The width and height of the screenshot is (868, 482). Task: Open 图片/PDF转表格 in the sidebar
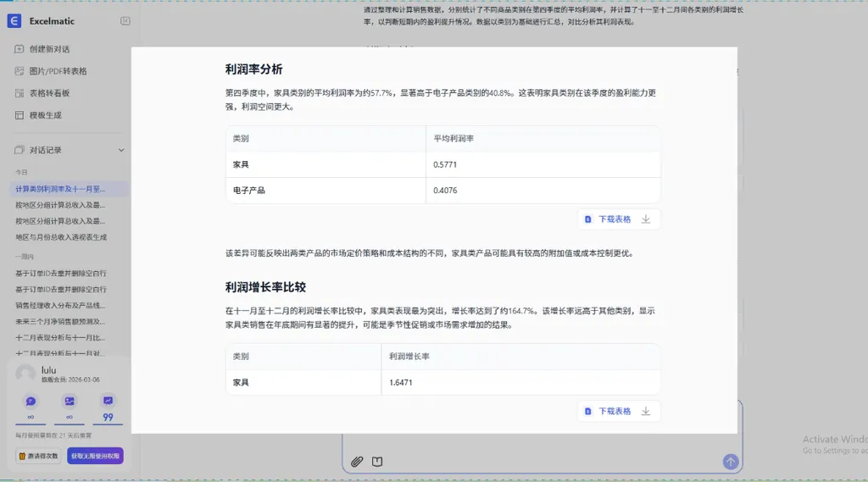point(57,71)
